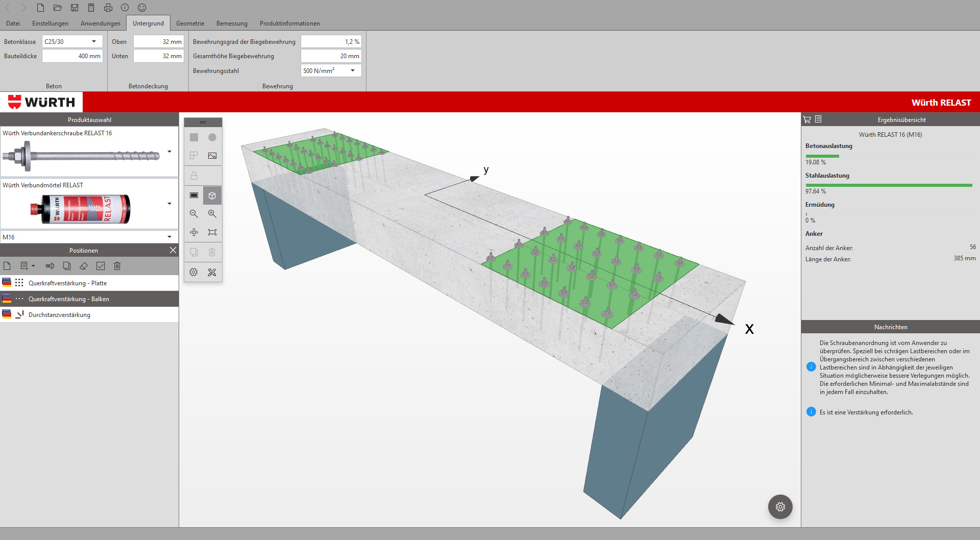
Task: Click 'Es ist eine Verstärkung erforderlich' message
Action: pos(866,412)
